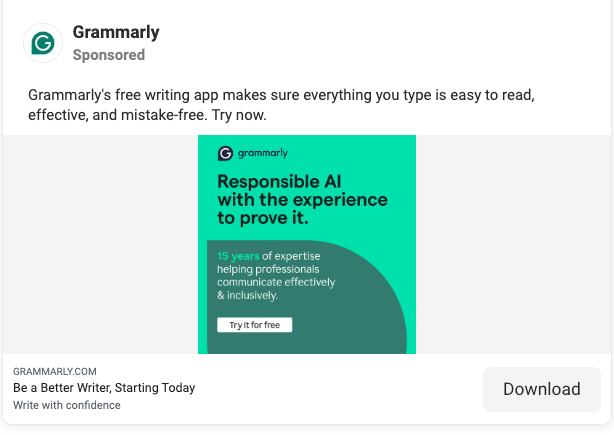The image size is (614, 435).
Task: Click the '& inclusively.' banner text
Action: (x=247, y=296)
